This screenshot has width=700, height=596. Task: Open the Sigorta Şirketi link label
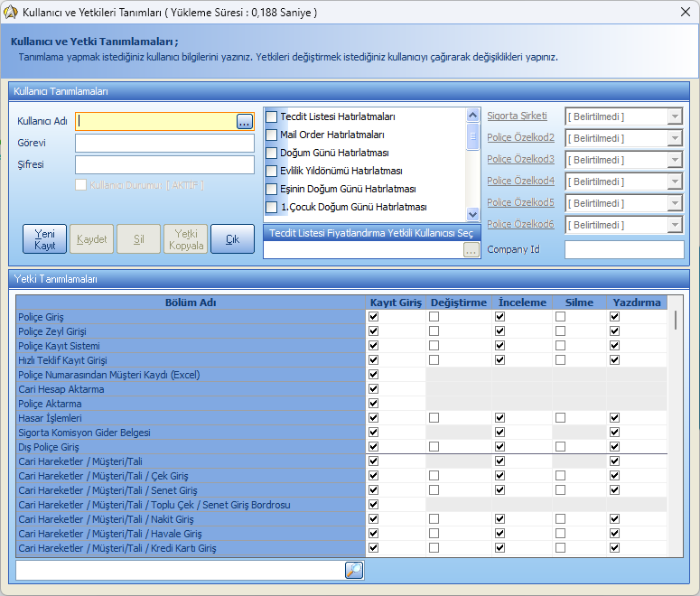[517, 116]
